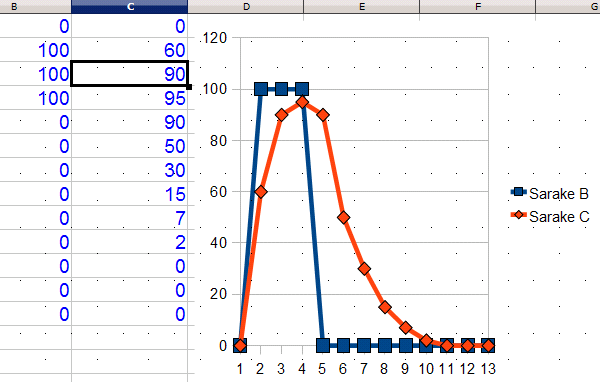Click the x-axis label 13
This screenshot has width=600, height=382.
(488, 369)
